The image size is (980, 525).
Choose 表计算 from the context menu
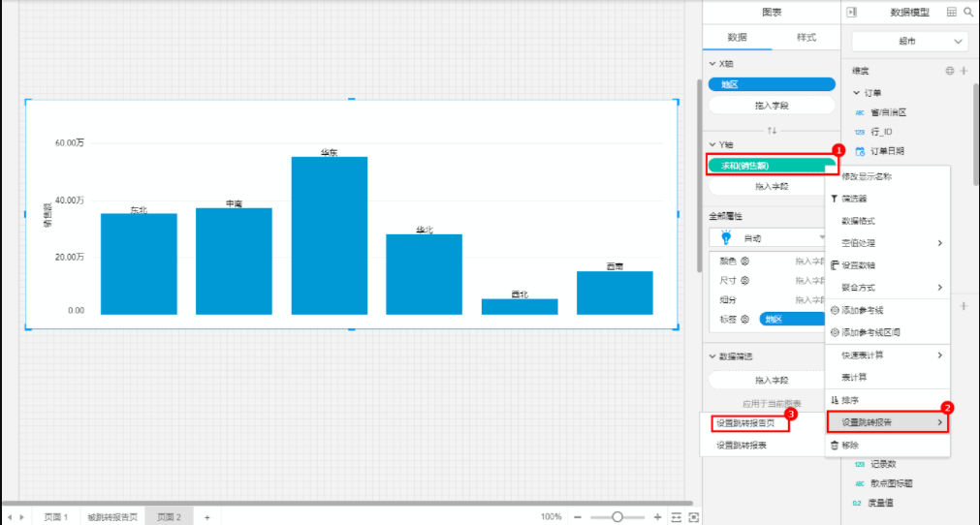pos(888,377)
